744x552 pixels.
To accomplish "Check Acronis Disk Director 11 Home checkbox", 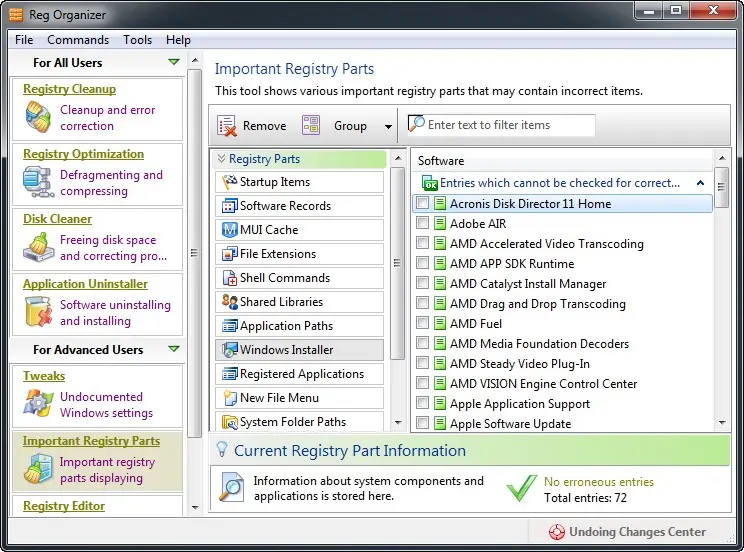I will tap(422, 203).
